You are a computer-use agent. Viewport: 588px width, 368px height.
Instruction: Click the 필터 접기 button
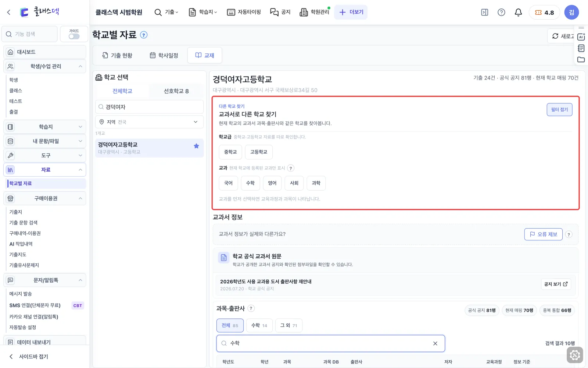tap(559, 110)
